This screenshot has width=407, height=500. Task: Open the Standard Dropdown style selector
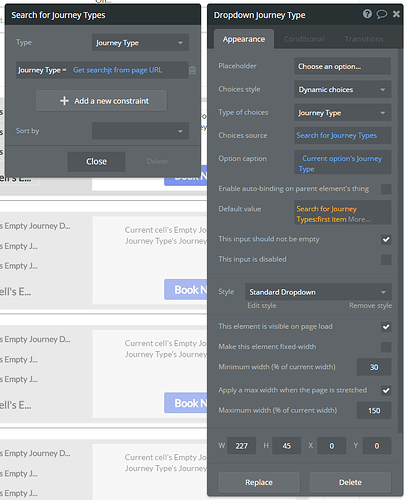coord(318,292)
